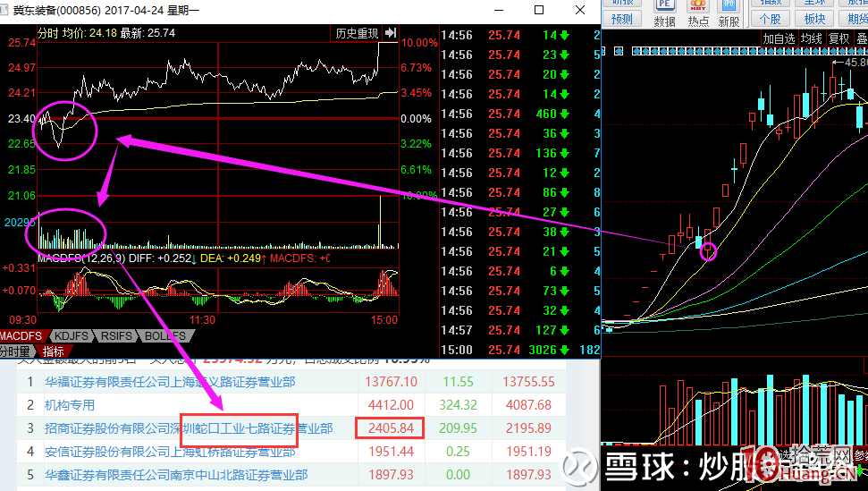Viewport: 868px width, 491px height.
Task: Click 加自选 on the K-line chart
Action: [x=779, y=38]
